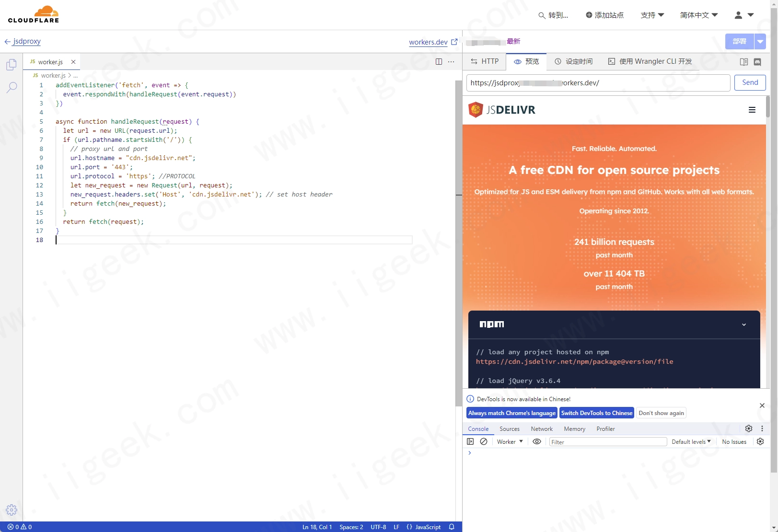Switch to the 设定时间 schedule tab
Image resolution: width=778 pixels, height=532 pixels.
tap(574, 61)
